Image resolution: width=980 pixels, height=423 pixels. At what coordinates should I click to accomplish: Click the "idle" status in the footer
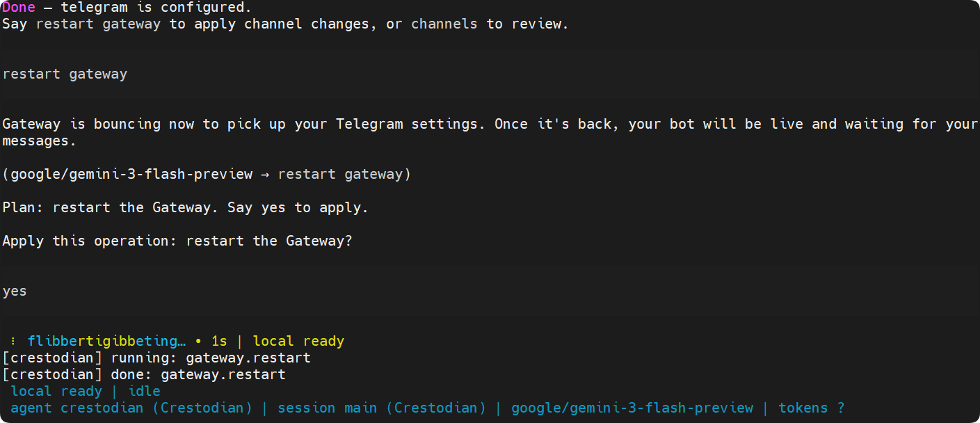pyautogui.click(x=144, y=392)
